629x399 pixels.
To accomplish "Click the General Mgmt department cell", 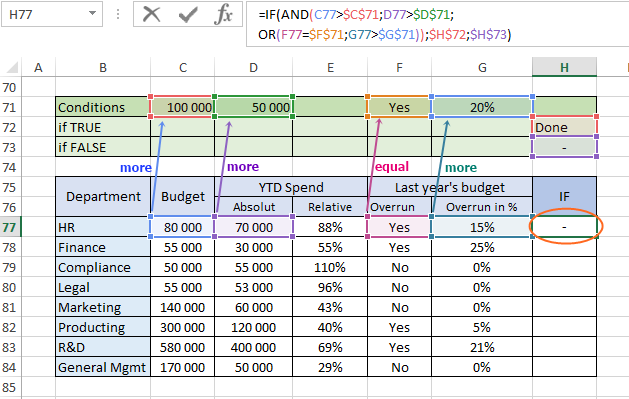I will [x=103, y=367].
